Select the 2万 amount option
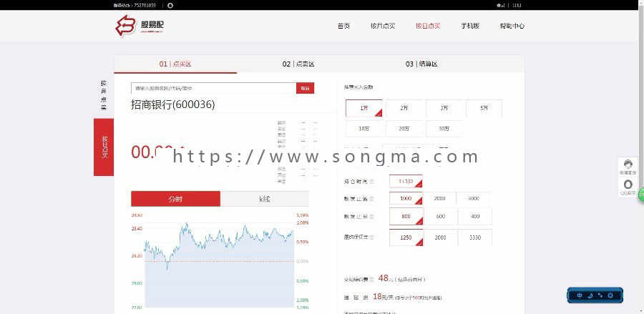Viewport: 644px width, 314px height. tap(404, 108)
